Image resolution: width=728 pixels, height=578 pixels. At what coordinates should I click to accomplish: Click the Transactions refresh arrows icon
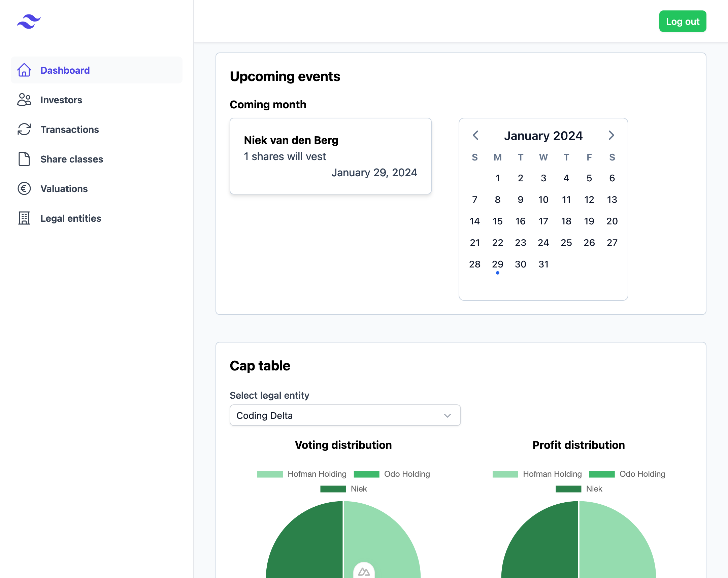[x=24, y=130]
